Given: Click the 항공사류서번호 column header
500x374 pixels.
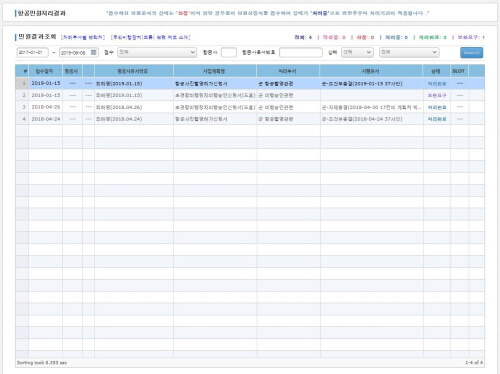Looking at the screenshot, I should click(x=134, y=71).
